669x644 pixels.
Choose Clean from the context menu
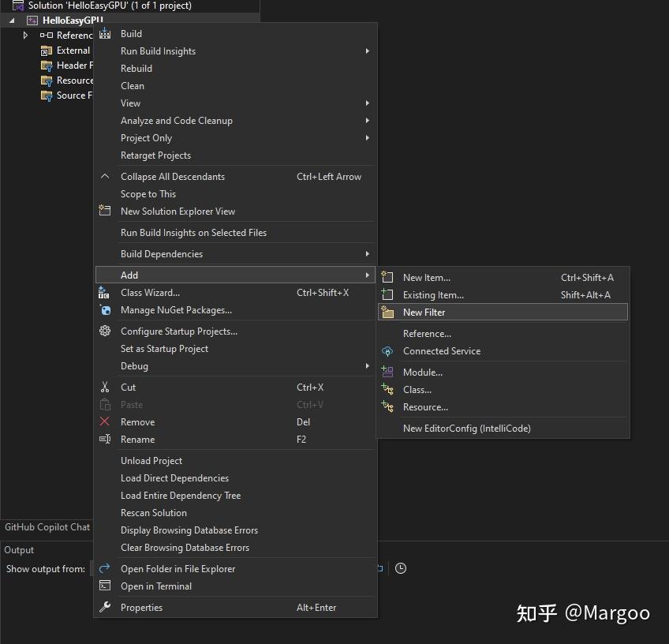tap(235, 86)
